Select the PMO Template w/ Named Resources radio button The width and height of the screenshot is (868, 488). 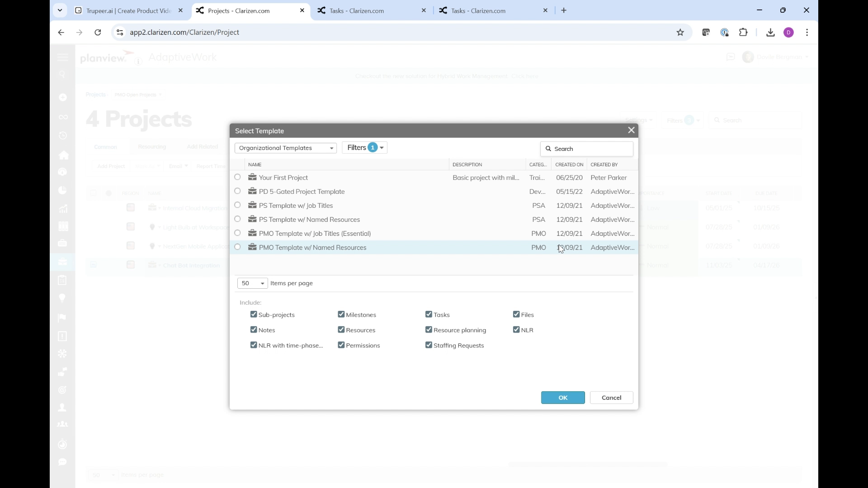237,247
